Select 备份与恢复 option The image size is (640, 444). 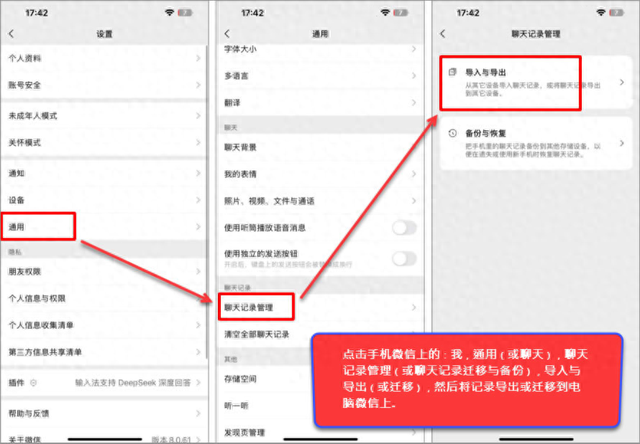tap(536, 143)
